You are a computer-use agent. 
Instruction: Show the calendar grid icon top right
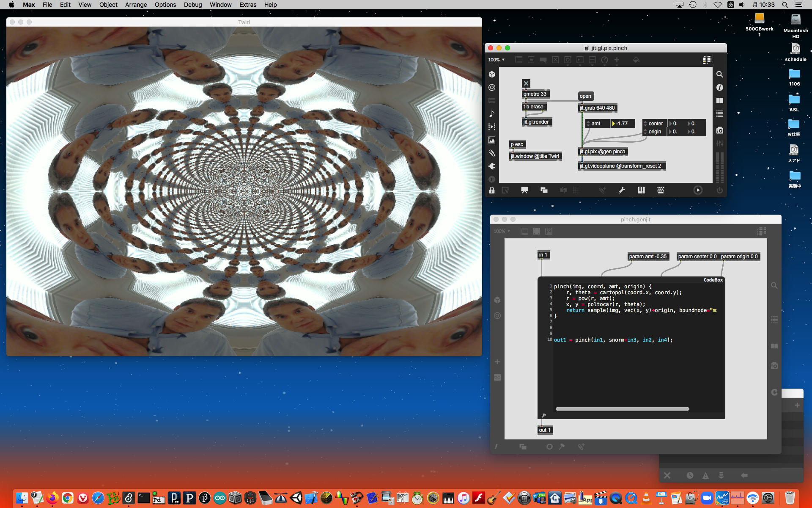pyautogui.click(x=707, y=60)
